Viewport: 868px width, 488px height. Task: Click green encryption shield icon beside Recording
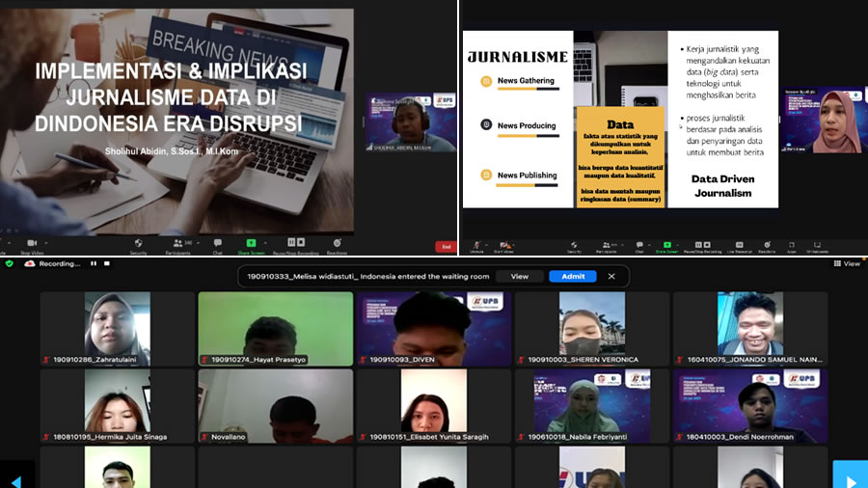pos(9,263)
